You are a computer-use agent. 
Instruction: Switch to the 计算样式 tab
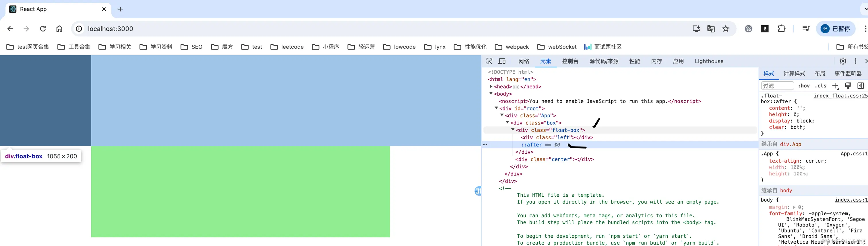click(794, 74)
